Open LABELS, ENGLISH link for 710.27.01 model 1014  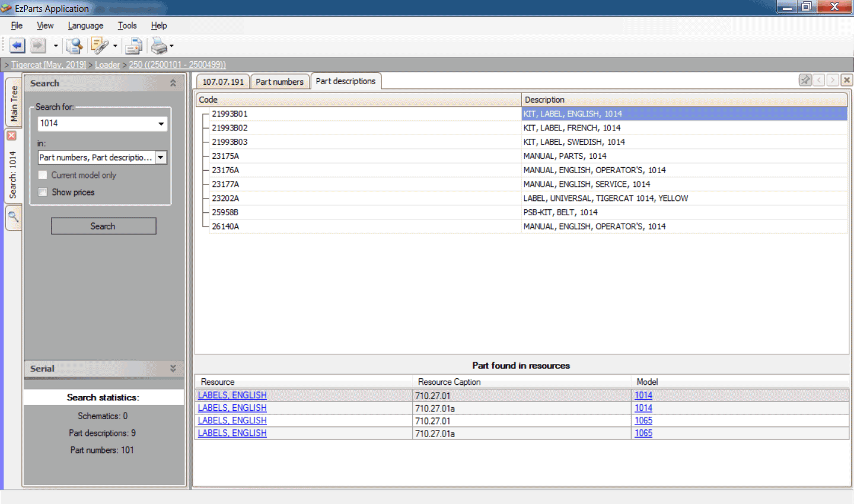click(232, 395)
